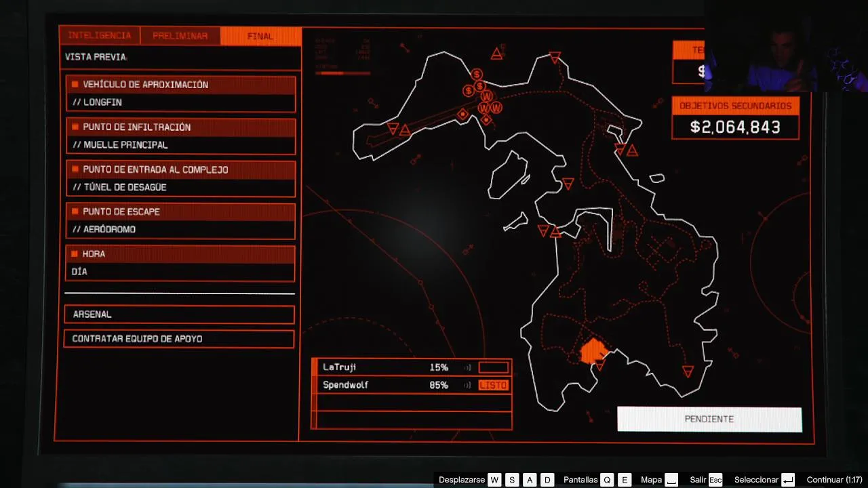Click the S key hint
The image size is (868, 488).
click(x=512, y=480)
